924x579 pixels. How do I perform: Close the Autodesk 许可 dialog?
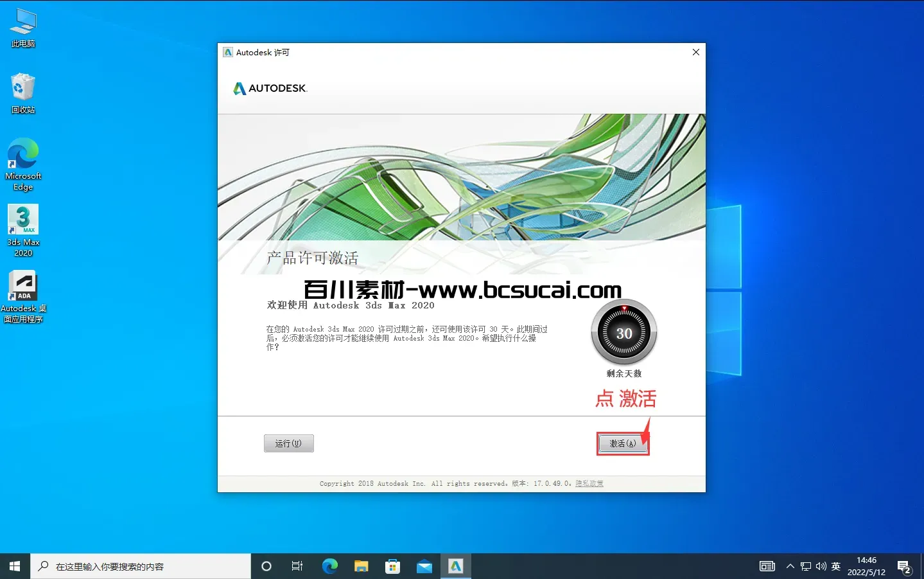[x=695, y=52]
